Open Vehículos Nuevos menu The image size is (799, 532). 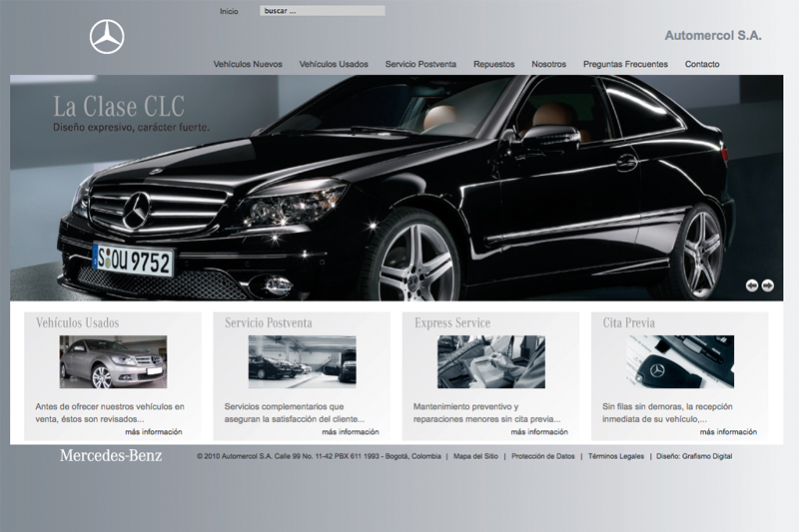(x=248, y=64)
